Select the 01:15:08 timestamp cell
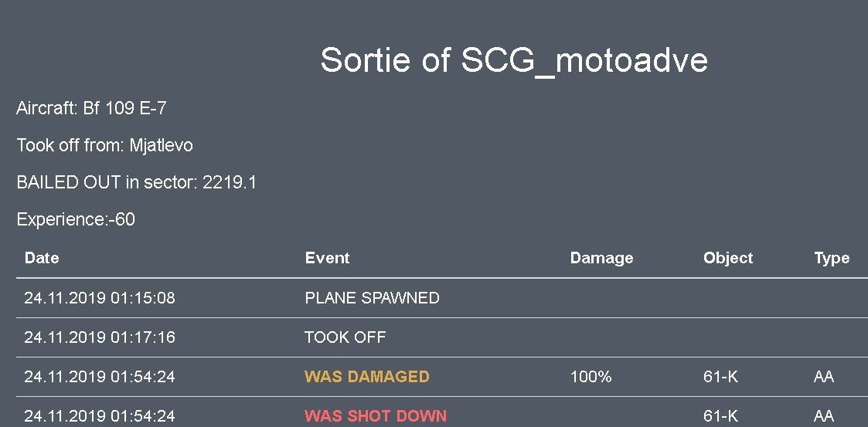868x427 pixels. tap(100, 298)
